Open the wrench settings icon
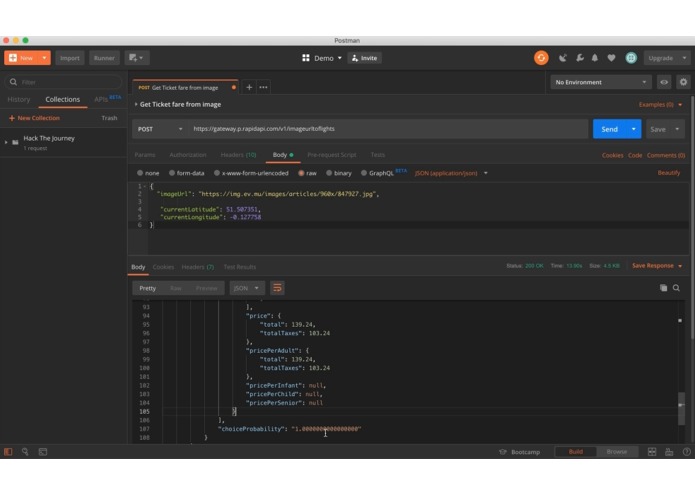This screenshot has height=494, width=695. click(579, 58)
